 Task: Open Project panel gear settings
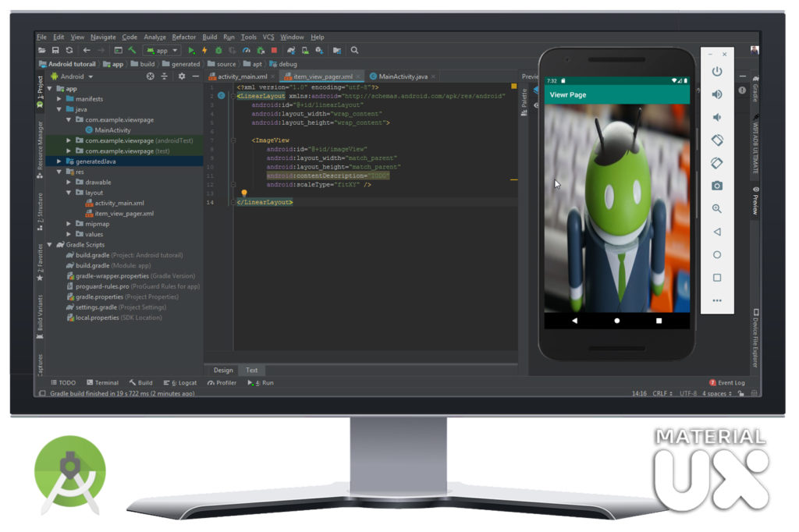181,76
